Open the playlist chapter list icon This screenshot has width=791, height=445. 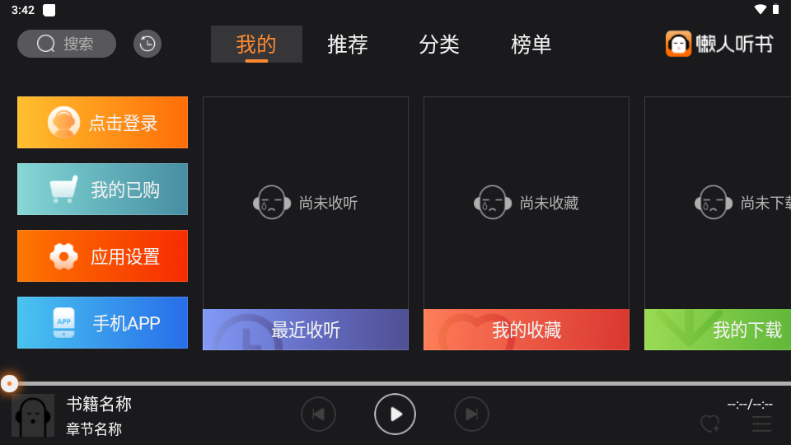(762, 424)
